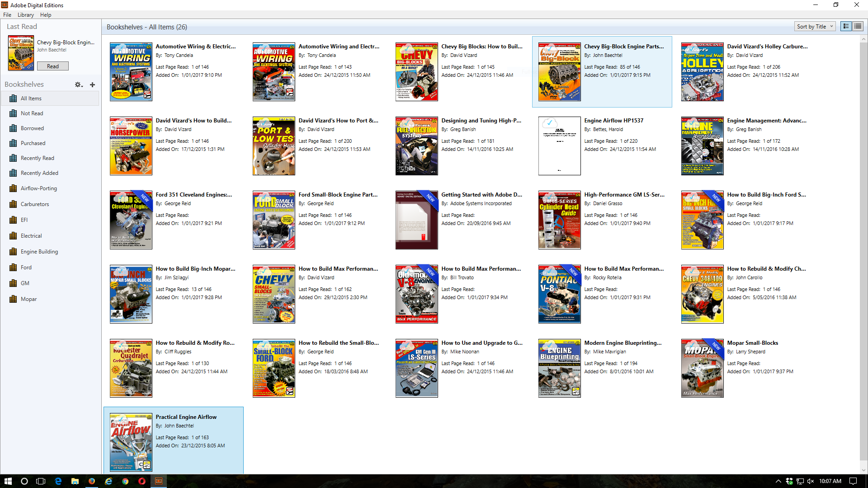Click the Read button for last read book
This screenshot has height=488, width=868.
53,66
